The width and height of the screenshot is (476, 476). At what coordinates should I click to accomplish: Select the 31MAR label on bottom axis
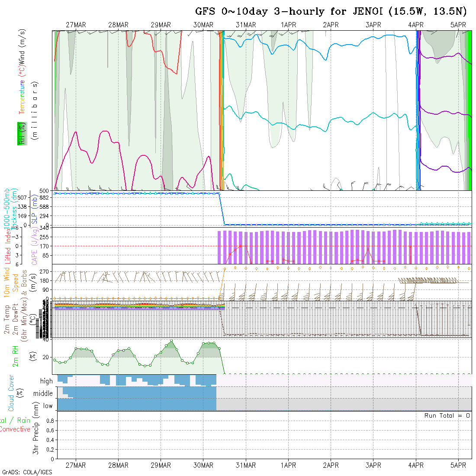point(245,465)
